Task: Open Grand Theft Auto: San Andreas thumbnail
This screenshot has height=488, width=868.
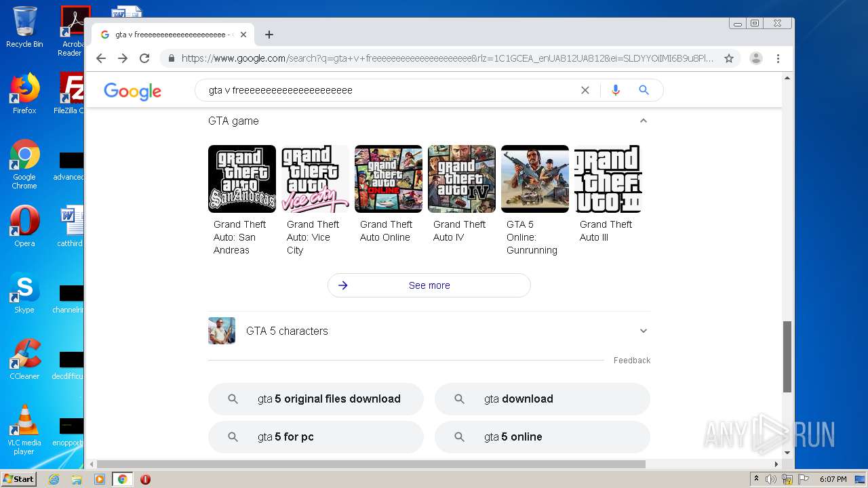Action: click(x=242, y=179)
